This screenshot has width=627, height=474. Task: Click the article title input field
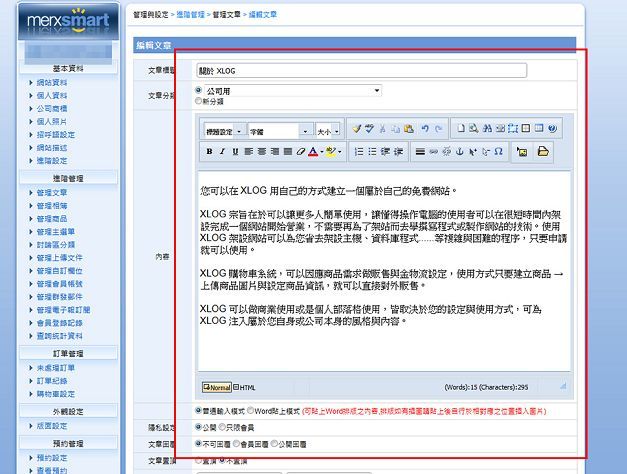click(361, 71)
